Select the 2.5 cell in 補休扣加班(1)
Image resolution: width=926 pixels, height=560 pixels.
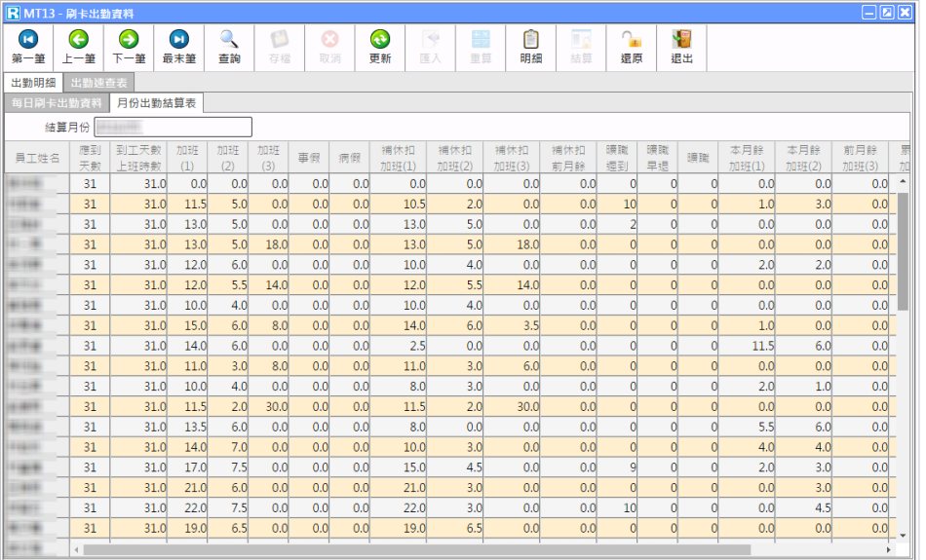(398, 346)
